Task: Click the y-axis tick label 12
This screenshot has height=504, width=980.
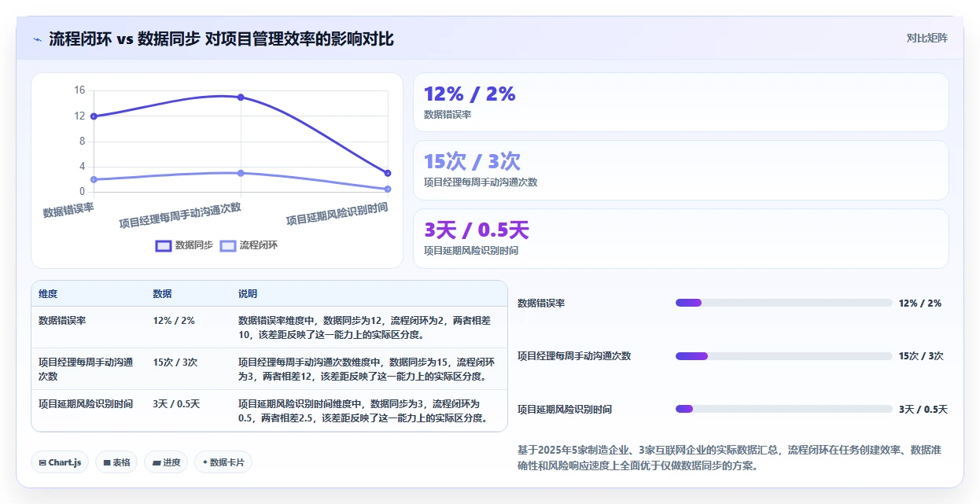Action: 79,116
